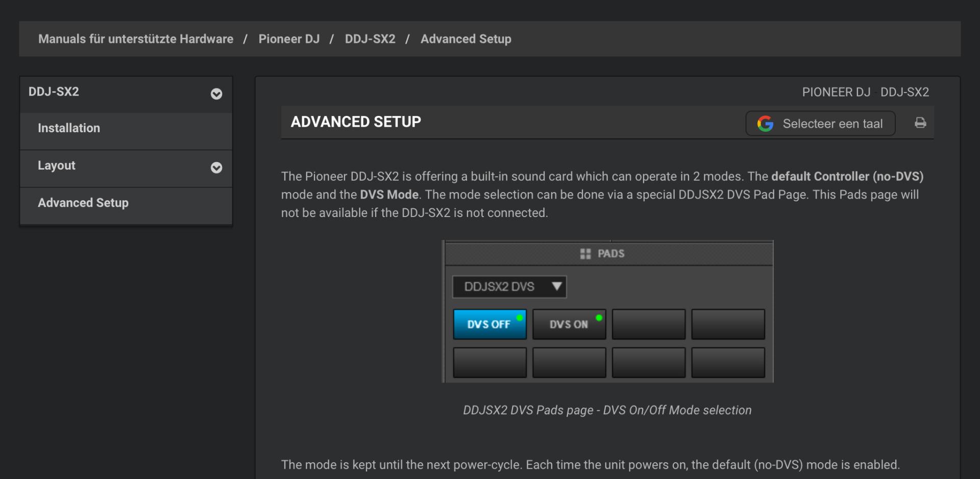Expand the Layout section chevron
The image size is (980, 479).
pos(216,167)
